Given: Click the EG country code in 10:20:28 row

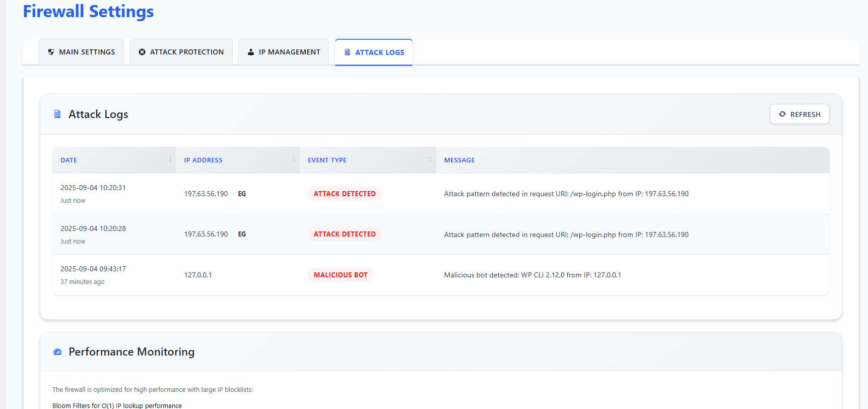Looking at the screenshot, I should click(242, 234).
